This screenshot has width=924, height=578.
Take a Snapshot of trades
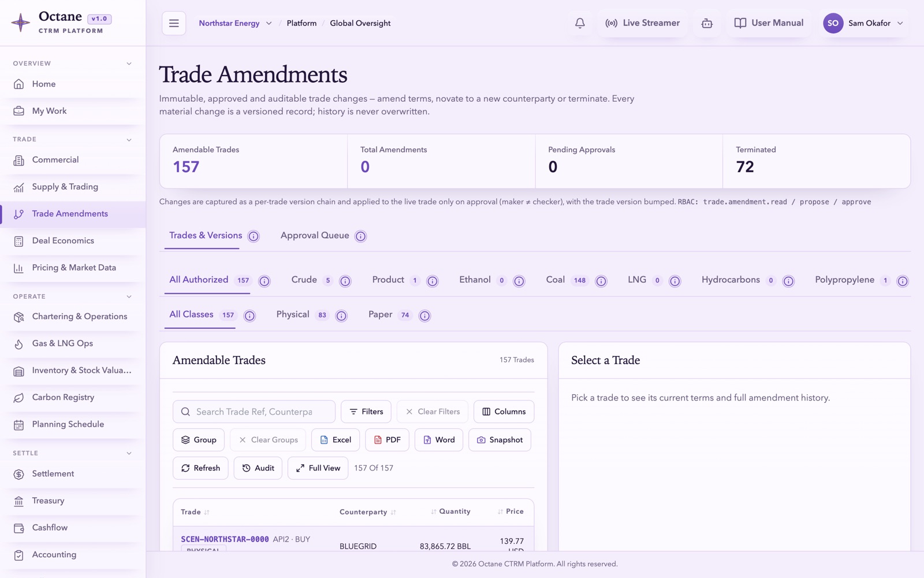click(500, 440)
